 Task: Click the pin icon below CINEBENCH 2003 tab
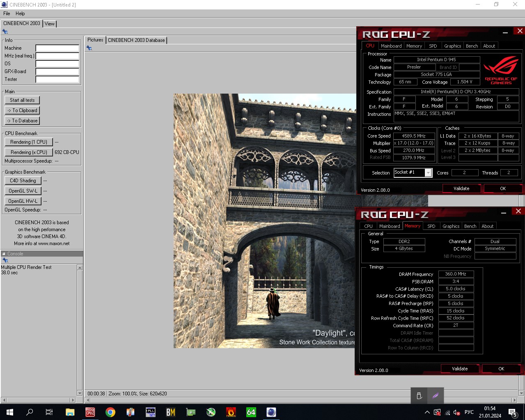coord(5,32)
